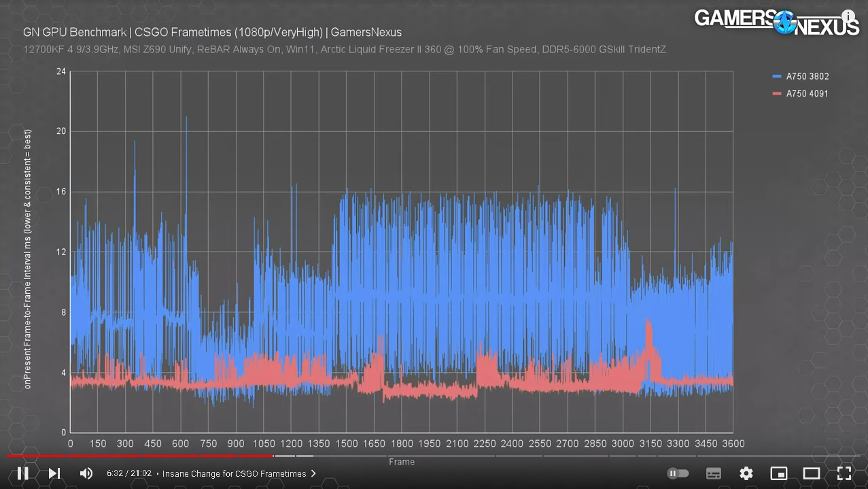Open the video settings gear

pos(746,473)
